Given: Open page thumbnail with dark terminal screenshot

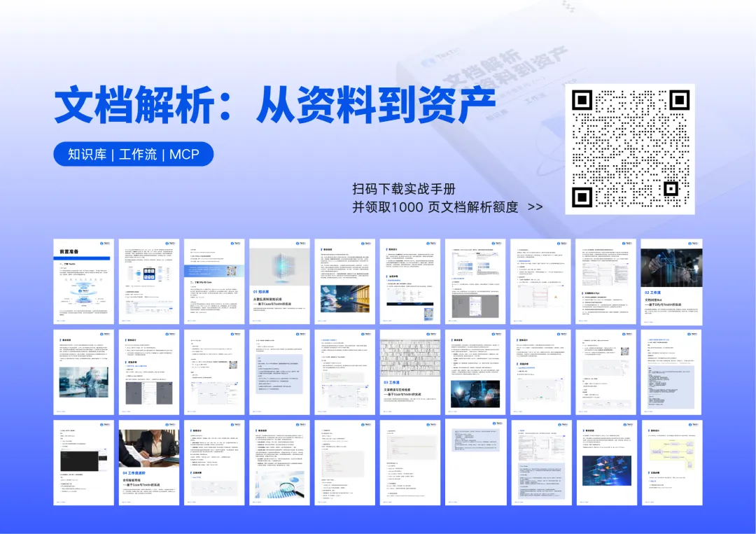Looking at the screenshot, I should [x=83, y=463].
